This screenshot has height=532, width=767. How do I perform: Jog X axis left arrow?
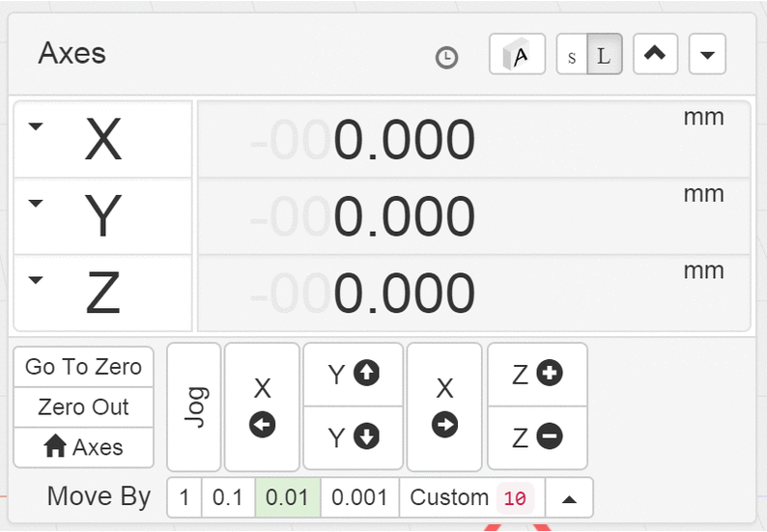pyautogui.click(x=262, y=406)
